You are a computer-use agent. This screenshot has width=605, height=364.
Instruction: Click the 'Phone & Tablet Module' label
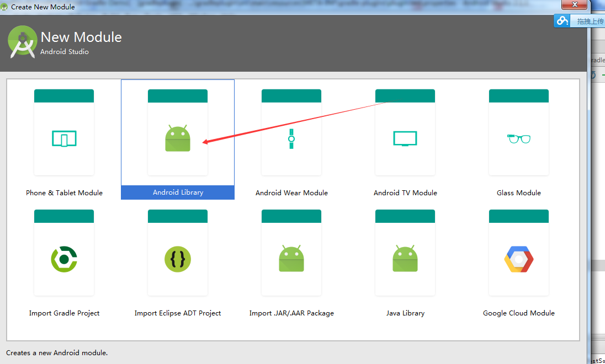[64, 193]
